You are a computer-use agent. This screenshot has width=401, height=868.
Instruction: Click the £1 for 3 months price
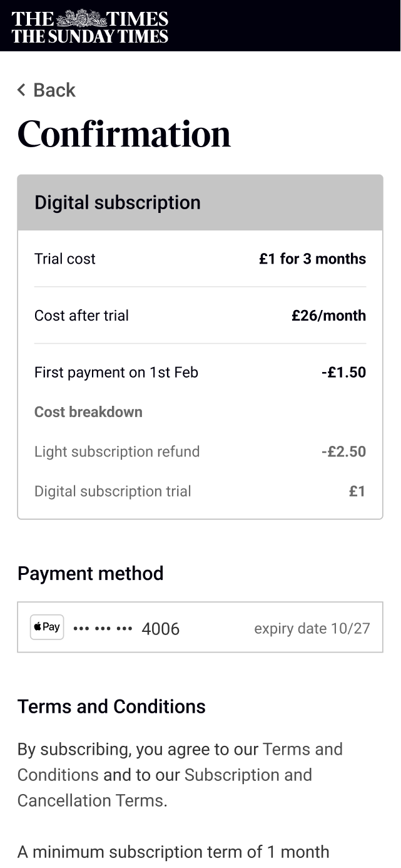[312, 259]
